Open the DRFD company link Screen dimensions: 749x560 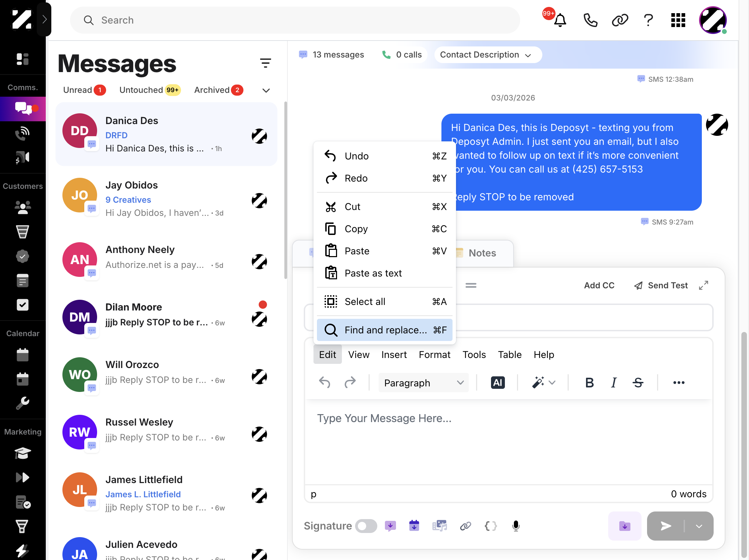(x=117, y=135)
